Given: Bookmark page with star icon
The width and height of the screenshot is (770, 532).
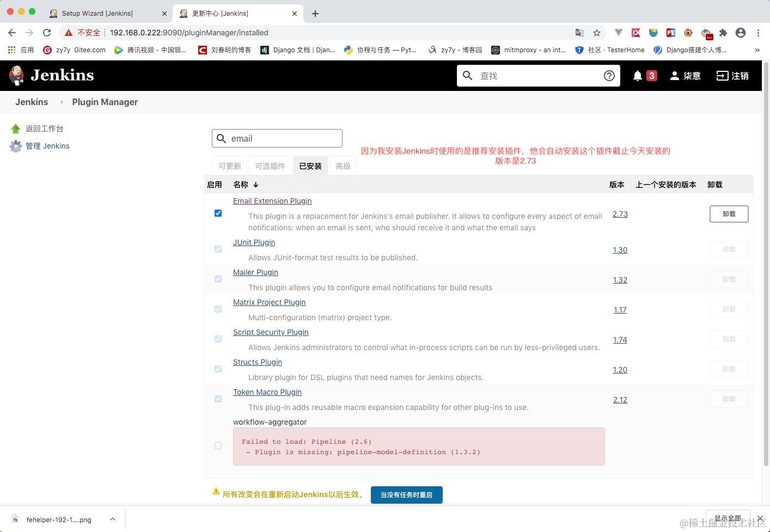Looking at the screenshot, I should (x=597, y=33).
